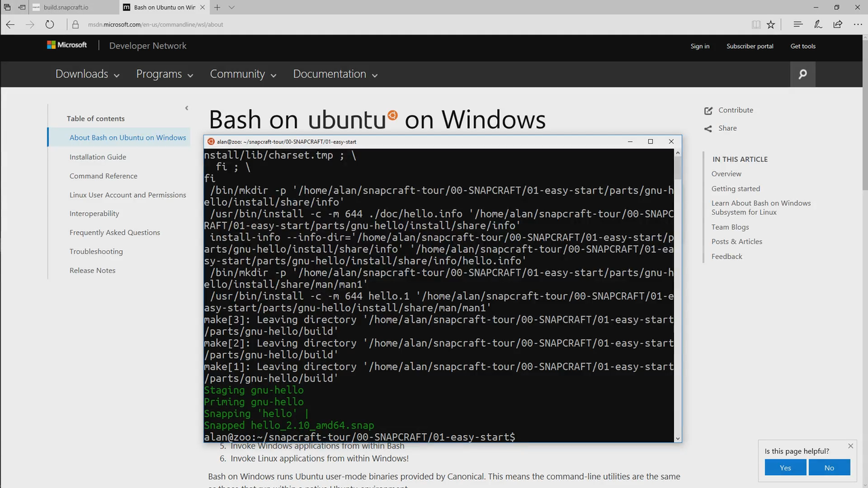Switch to the build.snapcraft.io tab
This screenshot has width=868, height=488.
[74, 7]
